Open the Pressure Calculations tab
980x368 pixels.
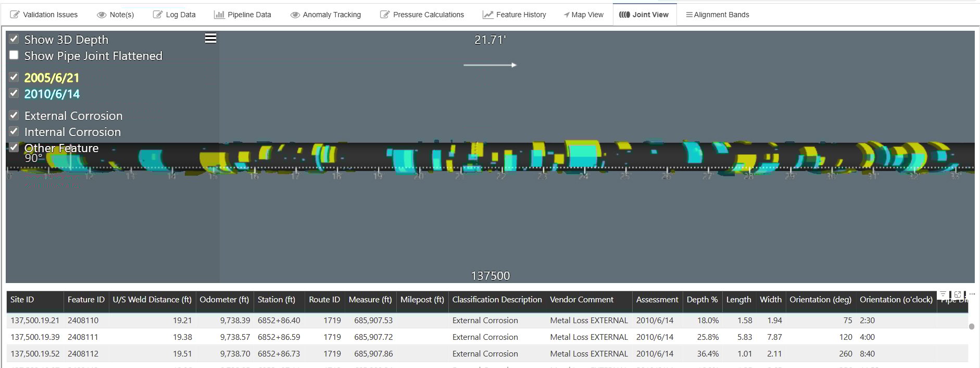pyautogui.click(x=422, y=15)
